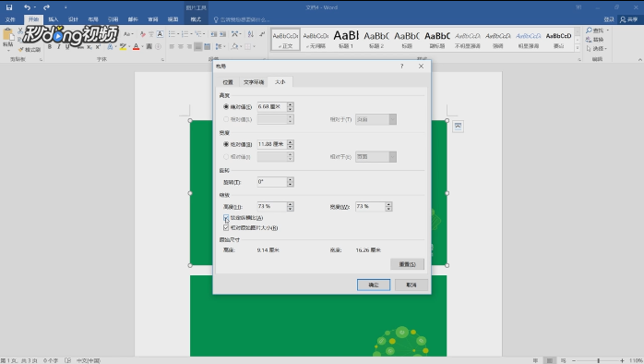Screen dimensions: 644x364
Task: Click the character border A icon
Action: 161,34
